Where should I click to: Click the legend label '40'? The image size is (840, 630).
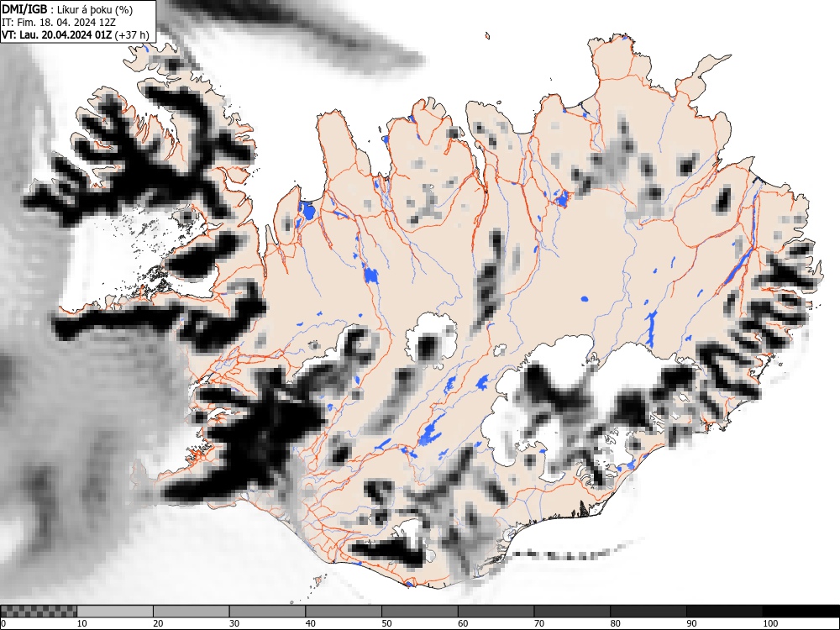coord(310,623)
